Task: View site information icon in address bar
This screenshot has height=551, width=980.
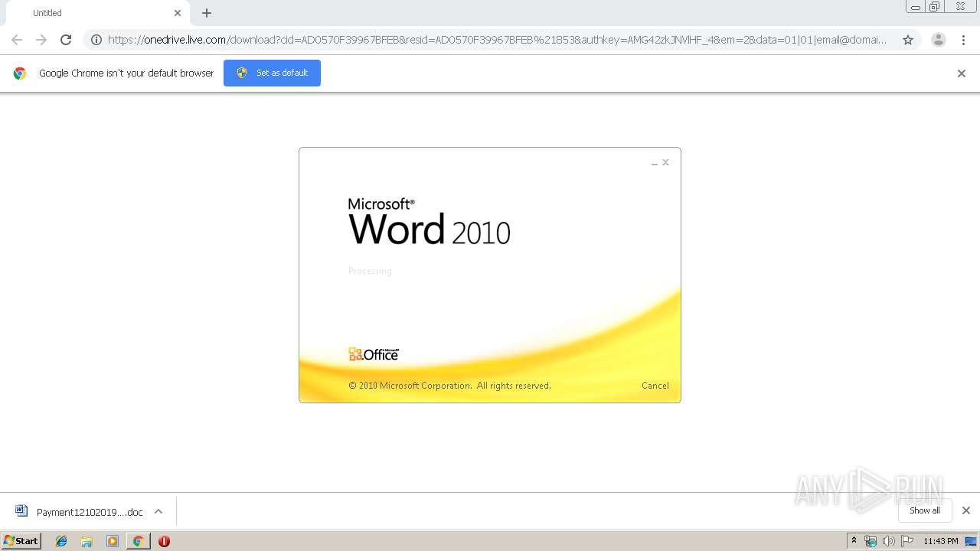Action: pyautogui.click(x=96, y=40)
